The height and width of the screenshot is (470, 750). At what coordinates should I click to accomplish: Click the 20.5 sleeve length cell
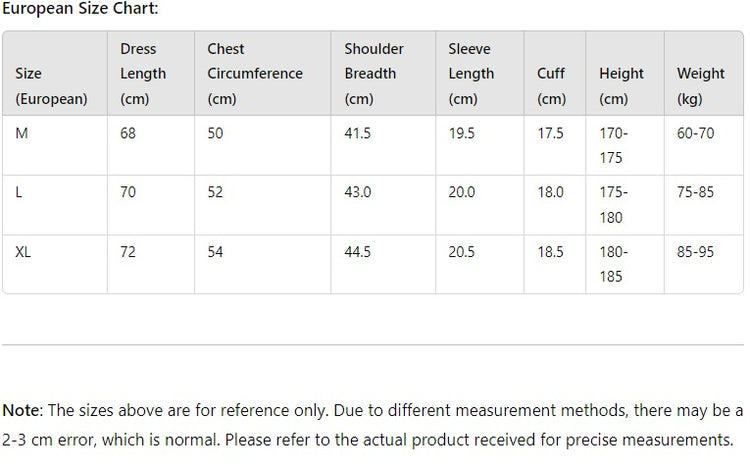[x=462, y=252]
